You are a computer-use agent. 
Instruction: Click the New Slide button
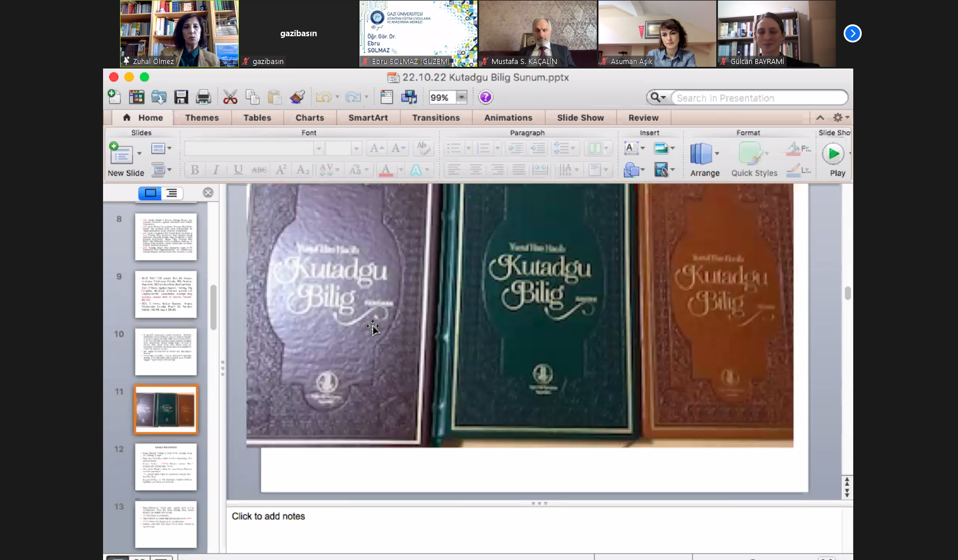(121, 154)
